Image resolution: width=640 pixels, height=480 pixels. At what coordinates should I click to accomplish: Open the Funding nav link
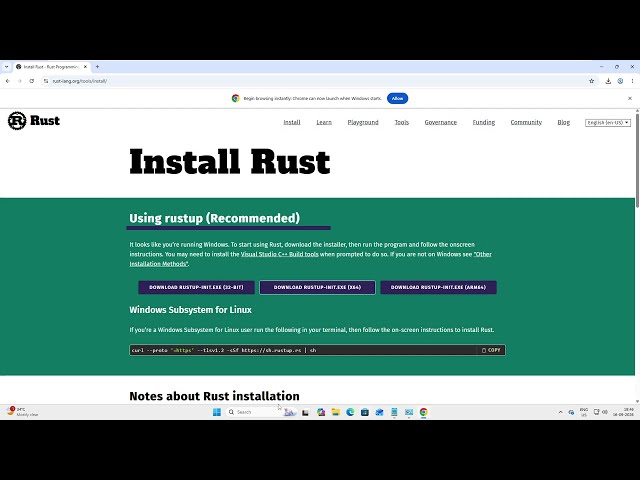[484, 122]
